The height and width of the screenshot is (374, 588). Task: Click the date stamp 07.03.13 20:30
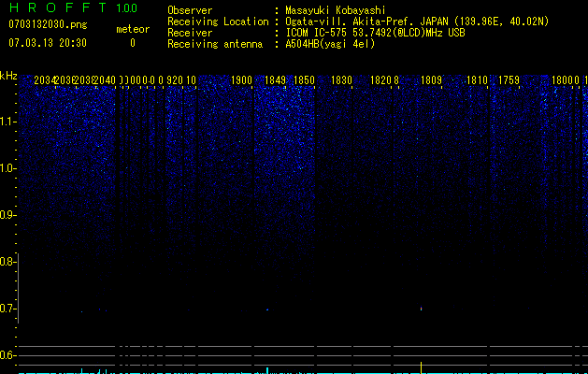pyautogui.click(x=48, y=43)
